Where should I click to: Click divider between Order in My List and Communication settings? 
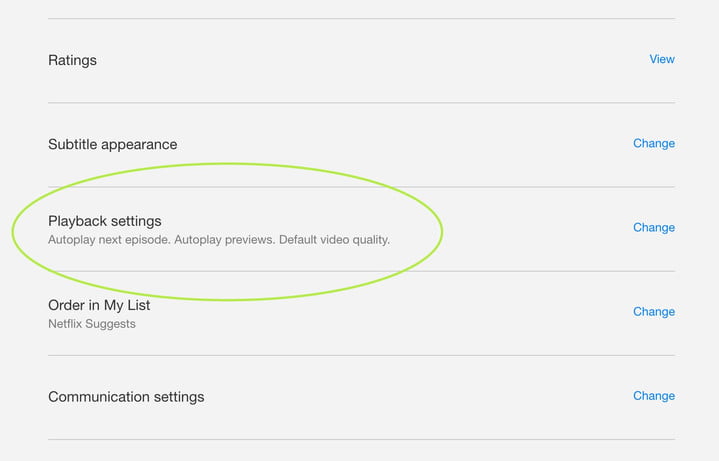coord(360,355)
